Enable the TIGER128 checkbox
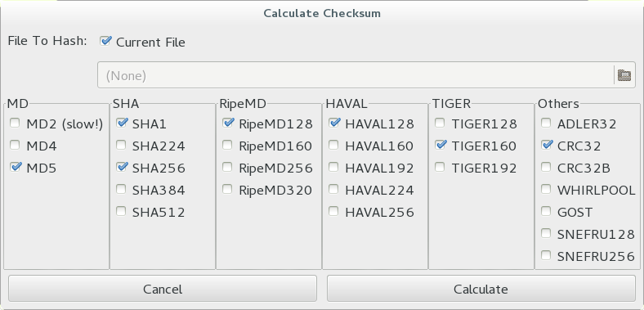Image resolution: width=644 pixels, height=310 pixels. [x=440, y=123]
